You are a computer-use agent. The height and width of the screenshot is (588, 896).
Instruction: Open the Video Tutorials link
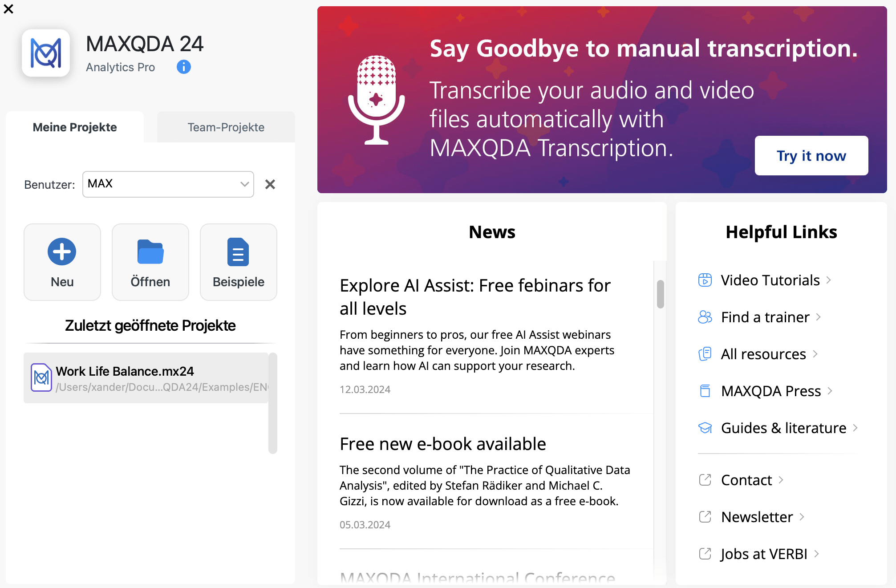point(770,280)
